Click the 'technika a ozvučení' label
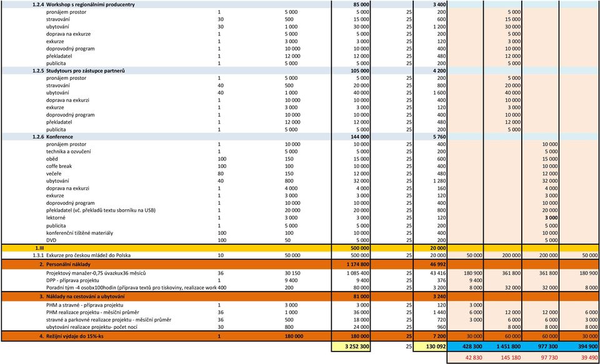Image resolution: width=600 pixels, height=364 pixels. point(67,152)
